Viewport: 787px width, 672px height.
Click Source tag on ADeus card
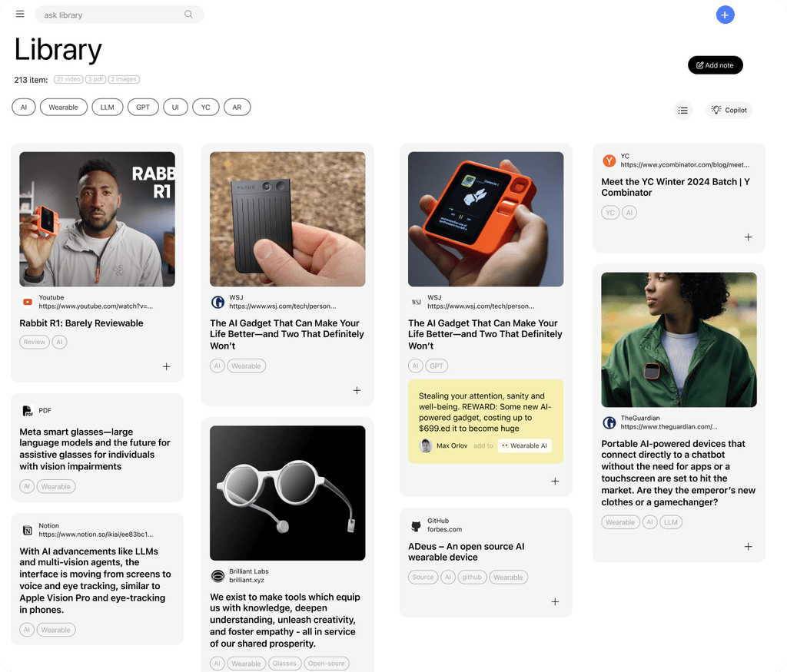(x=423, y=578)
